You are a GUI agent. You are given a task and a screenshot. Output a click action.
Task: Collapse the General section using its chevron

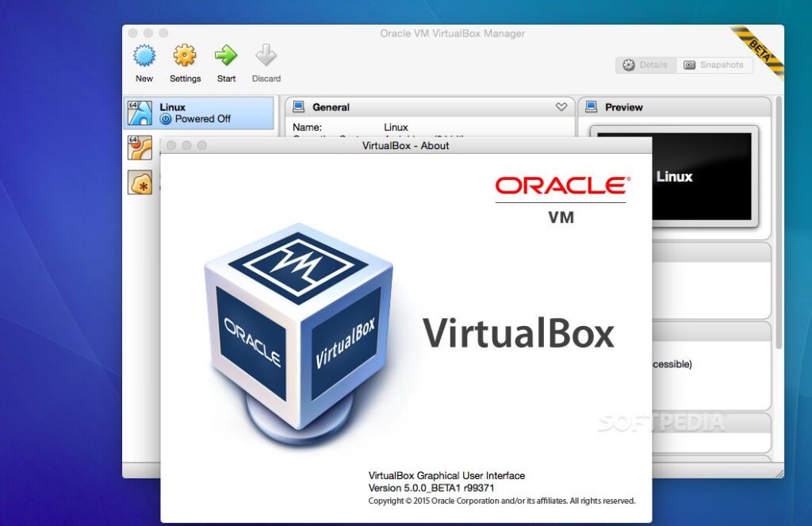click(x=561, y=106)
